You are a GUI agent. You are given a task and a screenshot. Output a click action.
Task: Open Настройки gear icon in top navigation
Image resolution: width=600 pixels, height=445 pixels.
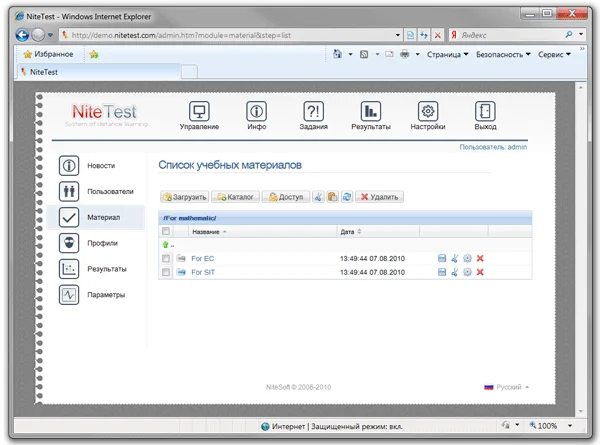428,112
